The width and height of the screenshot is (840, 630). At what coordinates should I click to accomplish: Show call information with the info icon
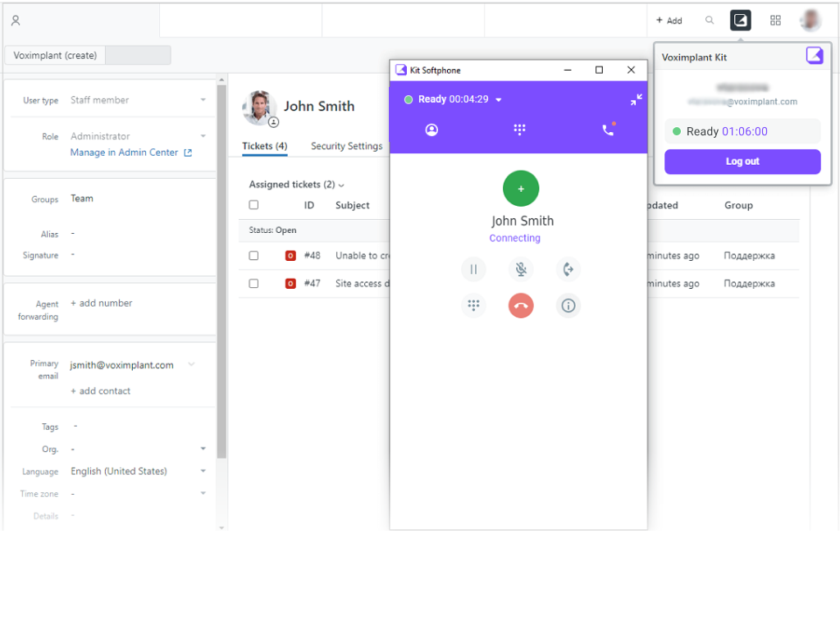[568, 305]
